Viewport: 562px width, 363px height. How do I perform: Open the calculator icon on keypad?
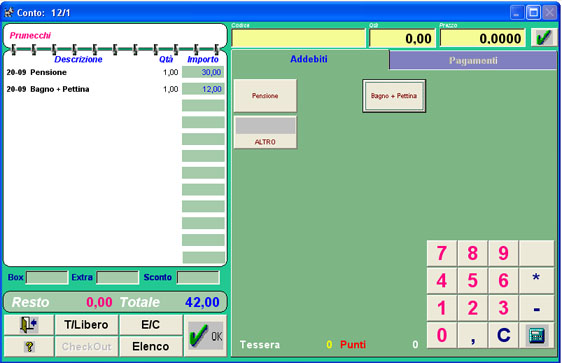(537, 335)
